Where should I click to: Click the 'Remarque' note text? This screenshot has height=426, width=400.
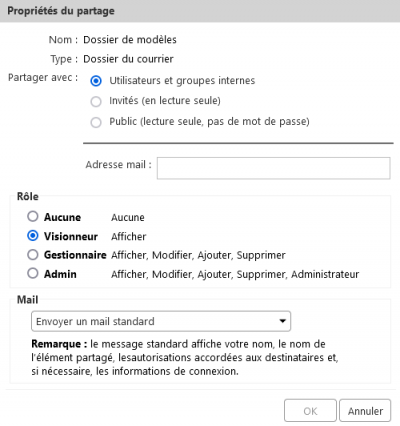(185, 357)
